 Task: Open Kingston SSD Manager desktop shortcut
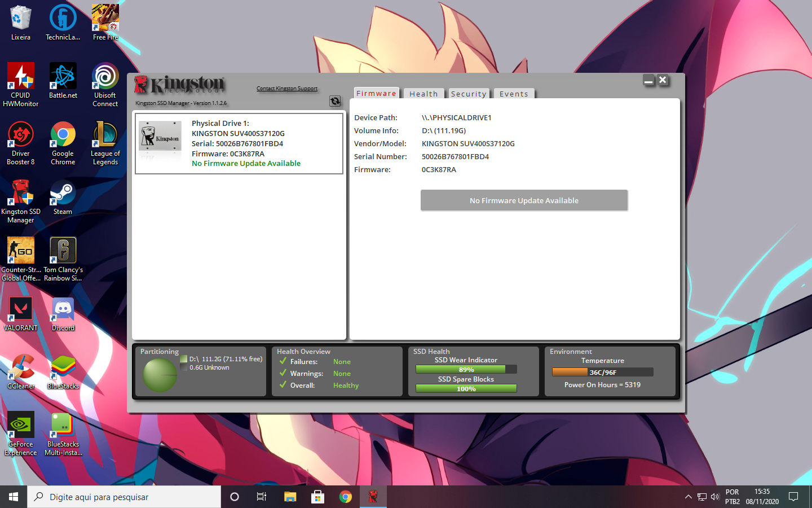coord(21,201)
